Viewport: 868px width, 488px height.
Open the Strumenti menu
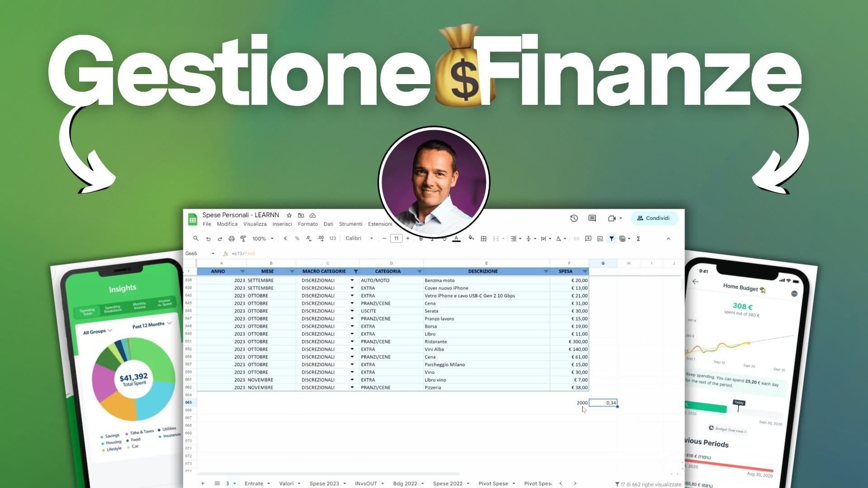[351, 224]
